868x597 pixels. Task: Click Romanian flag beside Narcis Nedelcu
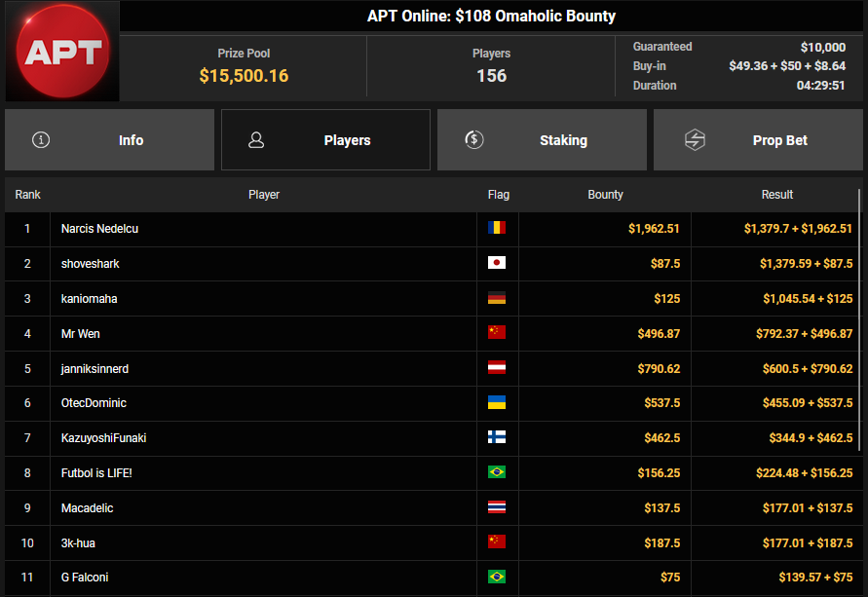click(x=497, y=229)
